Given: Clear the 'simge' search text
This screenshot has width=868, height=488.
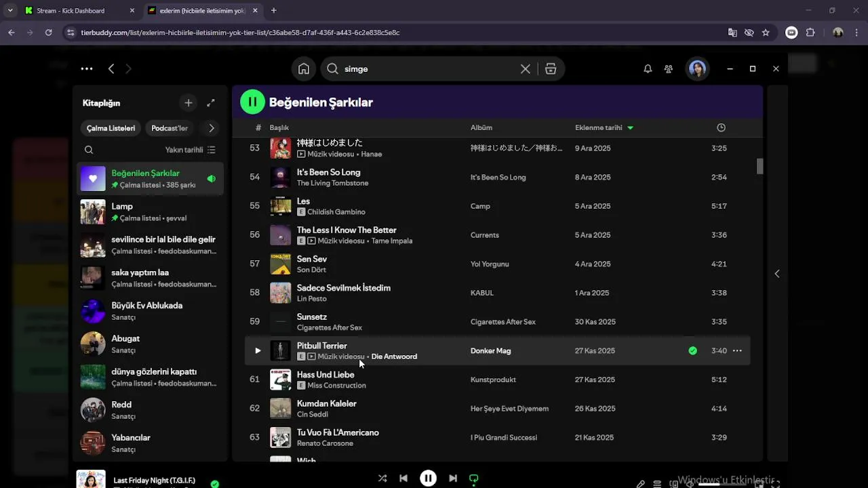Looking at the screenshot, I should (526, 68).
